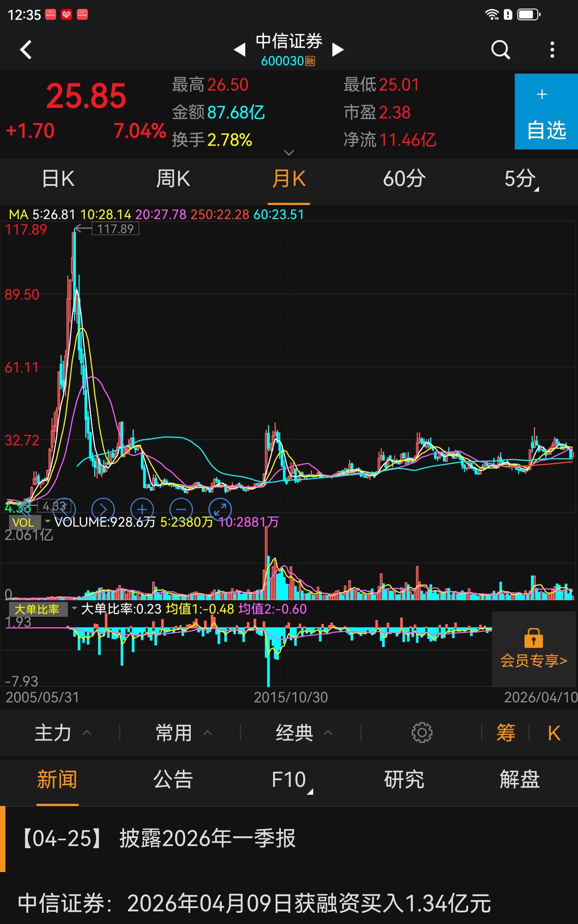Pan the K-line chart right with circled arrow
The height and width of the screenshot is (924, 578).
click(103, 509)
